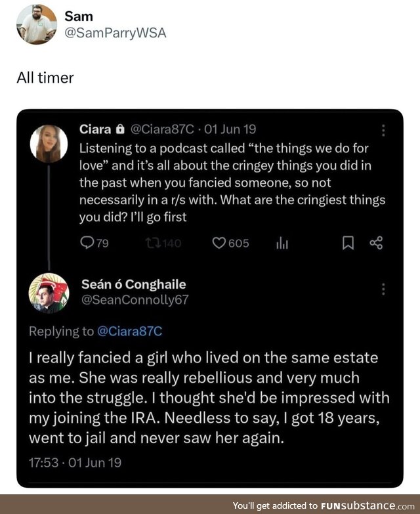Viewport: 420px width, 514px height.
Task: Retweet Ciara's tweet with 140 retweets
Action: (x=152, y=243)
